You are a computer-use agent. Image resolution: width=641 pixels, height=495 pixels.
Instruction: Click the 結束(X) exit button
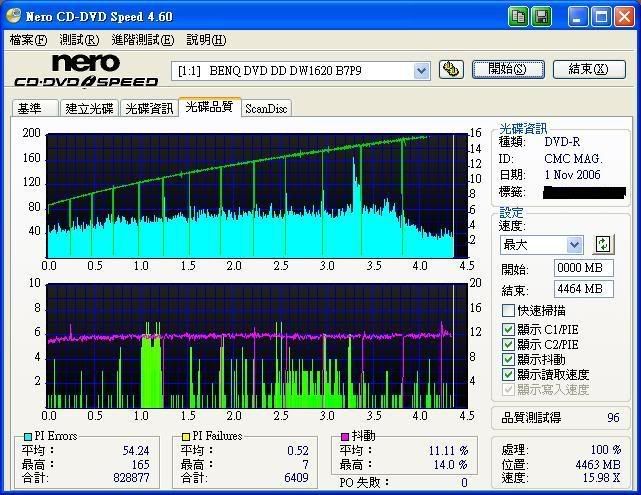(x=589, y=69)
